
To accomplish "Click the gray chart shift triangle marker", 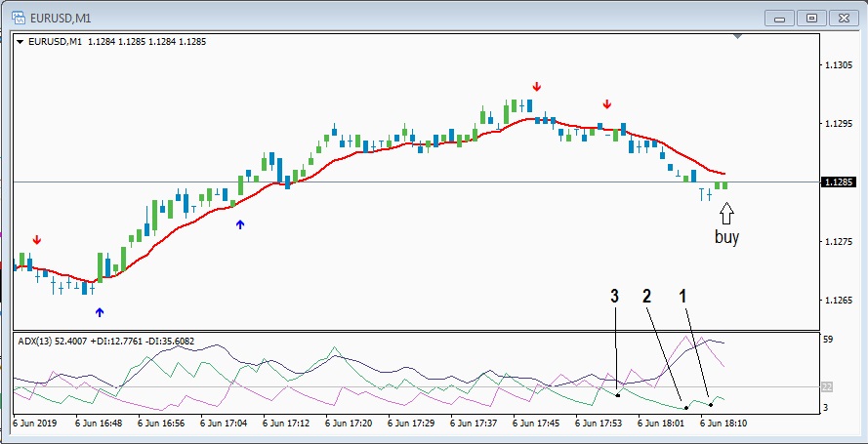I will (x=737, y=36).
